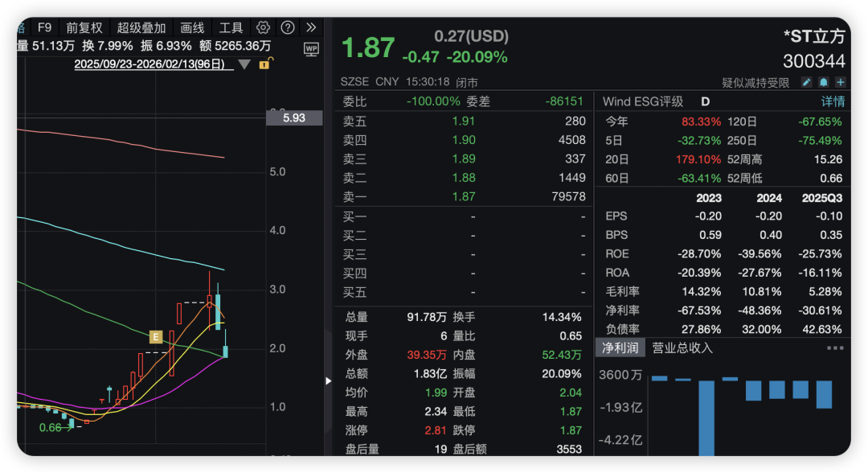The width and height of the screenshot is (868, 473).
Task: Add stock to watchlist with plus icon
Action: click(840, 83)
